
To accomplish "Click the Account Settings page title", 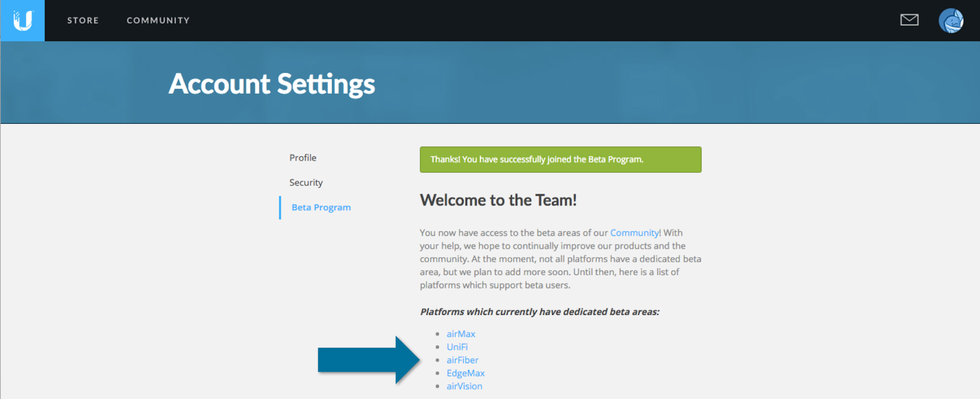I will pyautogui.click(x=271, y=84).
